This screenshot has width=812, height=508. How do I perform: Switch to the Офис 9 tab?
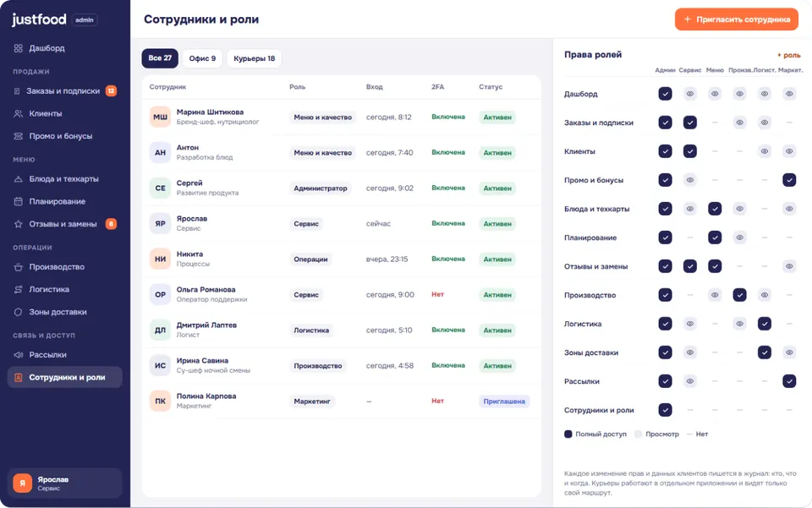pos(202,58)
